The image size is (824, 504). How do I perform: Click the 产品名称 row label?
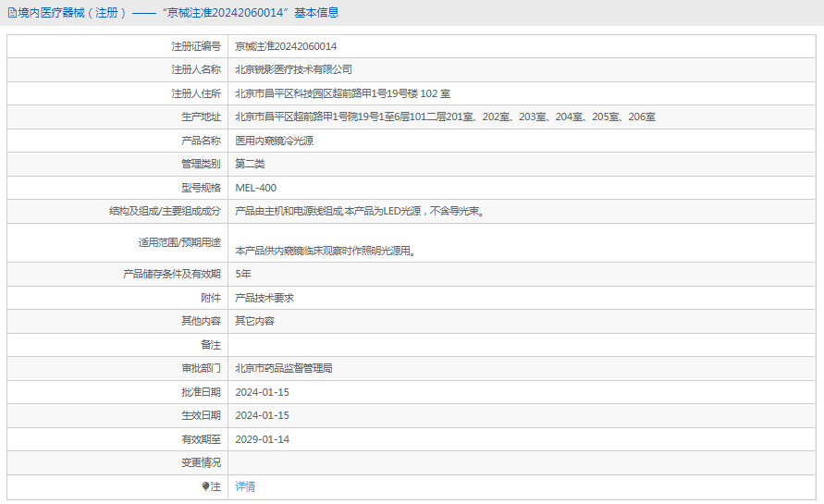pyautogui.click(x=202, y=141)
